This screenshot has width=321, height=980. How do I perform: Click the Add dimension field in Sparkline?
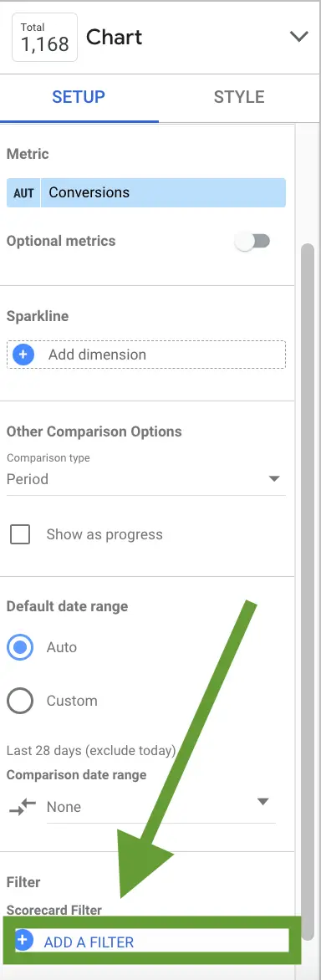(146, 355)
